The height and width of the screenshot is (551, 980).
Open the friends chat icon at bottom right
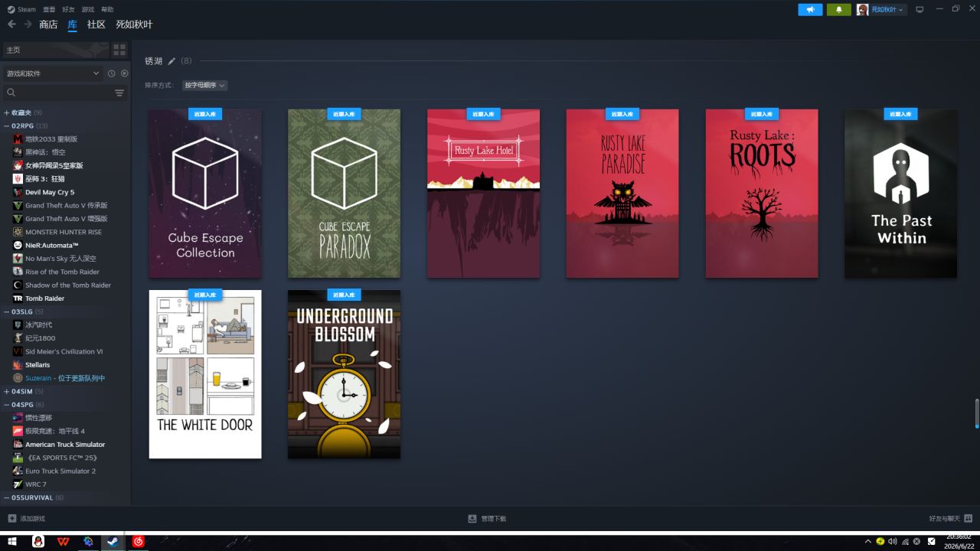click(969, 518)
